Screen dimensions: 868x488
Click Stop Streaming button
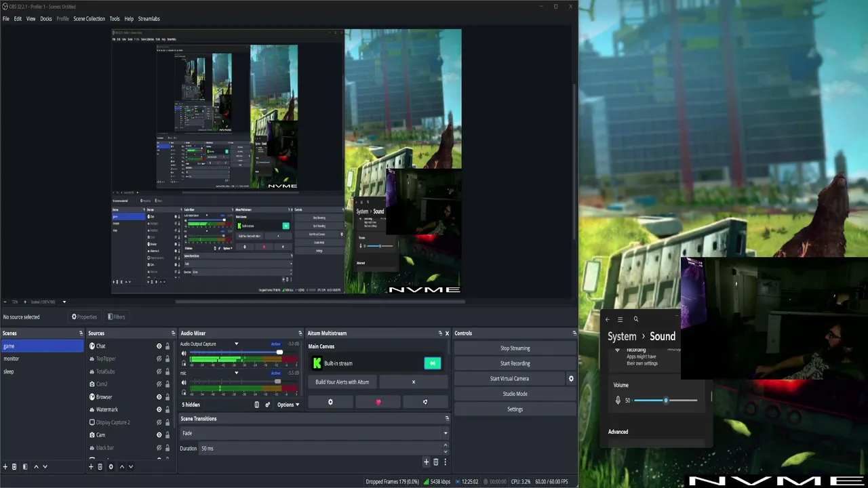(515, 348)
